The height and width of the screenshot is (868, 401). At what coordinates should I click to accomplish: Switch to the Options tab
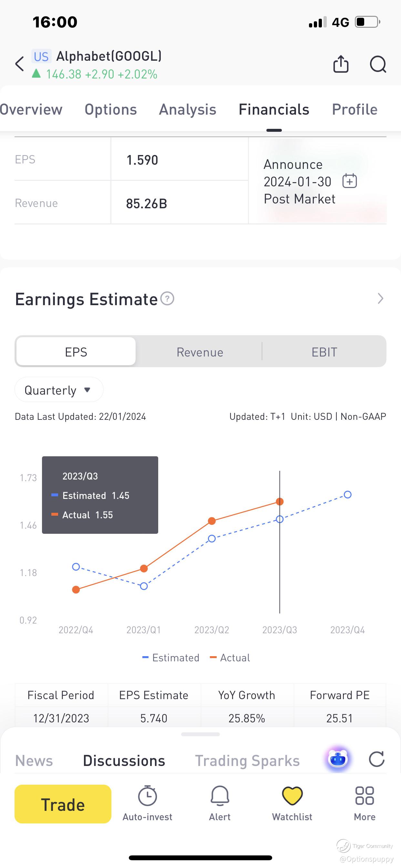110,109
